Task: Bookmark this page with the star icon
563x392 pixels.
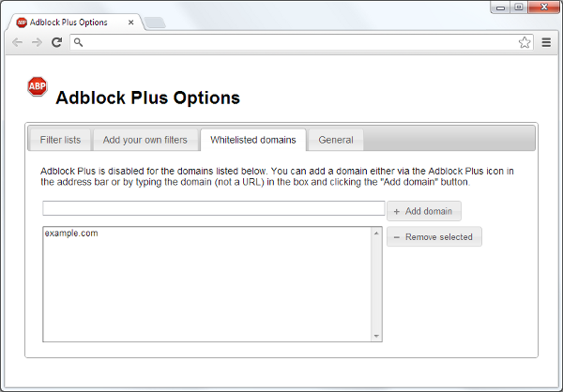Action: pos(525,42)
